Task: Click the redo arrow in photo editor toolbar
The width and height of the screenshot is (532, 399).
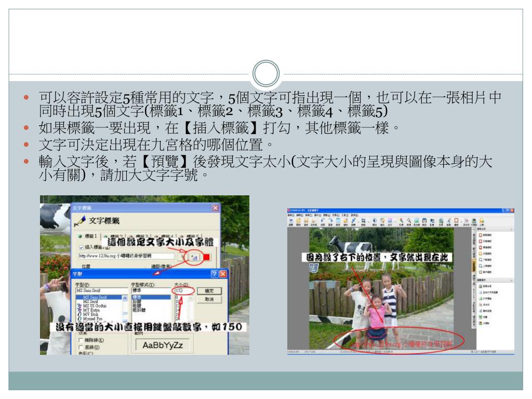Action: (x=331, y=221)
